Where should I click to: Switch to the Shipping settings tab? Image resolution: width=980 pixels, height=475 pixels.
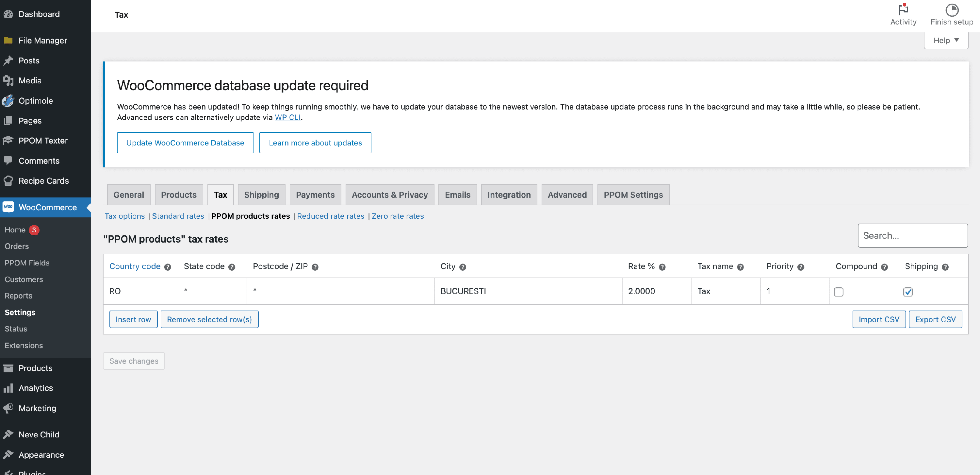click(x=261, y=195)
